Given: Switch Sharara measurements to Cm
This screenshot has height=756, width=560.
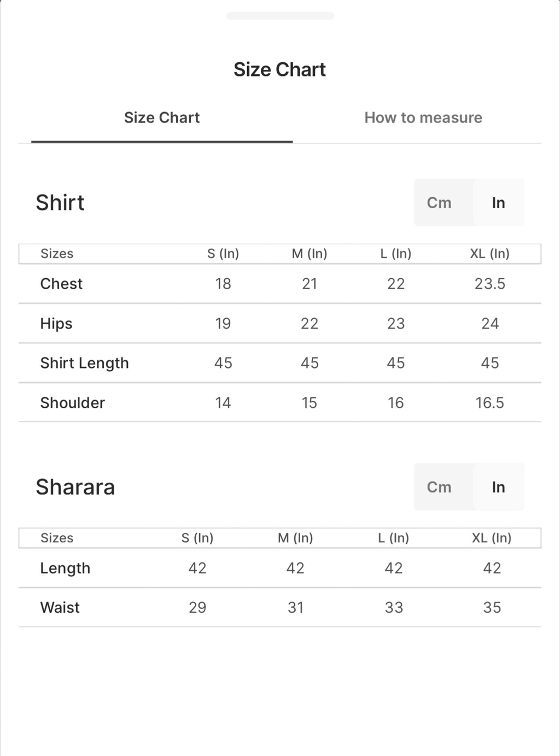Looking at the screenshot, I should (439, 487).
